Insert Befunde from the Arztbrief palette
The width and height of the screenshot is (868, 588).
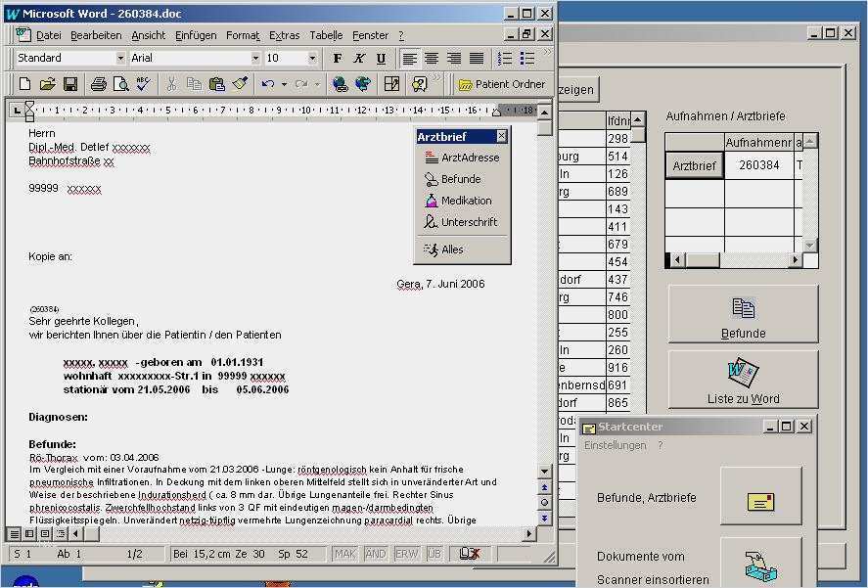coord(453,179)
